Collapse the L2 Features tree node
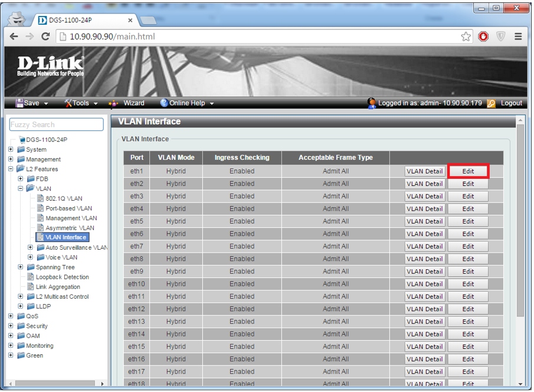The image size is (534, 392). coord(11,169)
